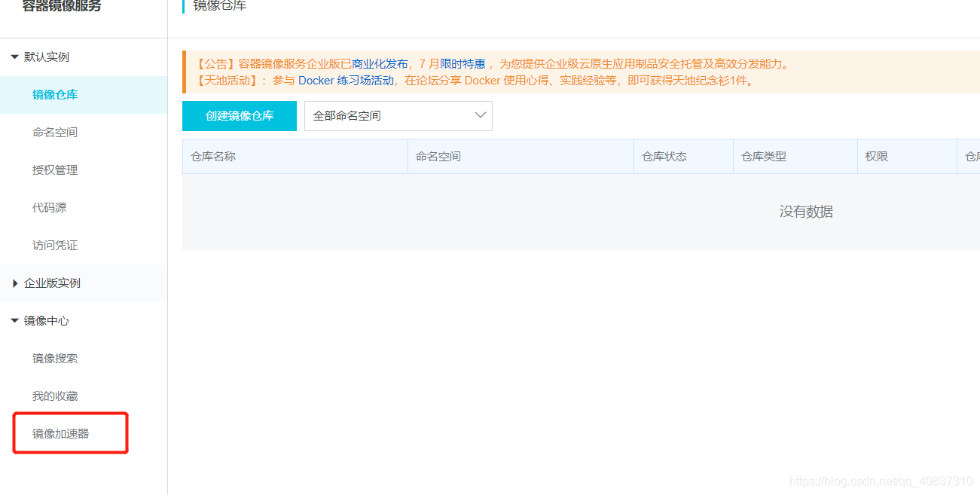Click the 仓库状态 column header
980x495 pixels.
pos(666,156)
